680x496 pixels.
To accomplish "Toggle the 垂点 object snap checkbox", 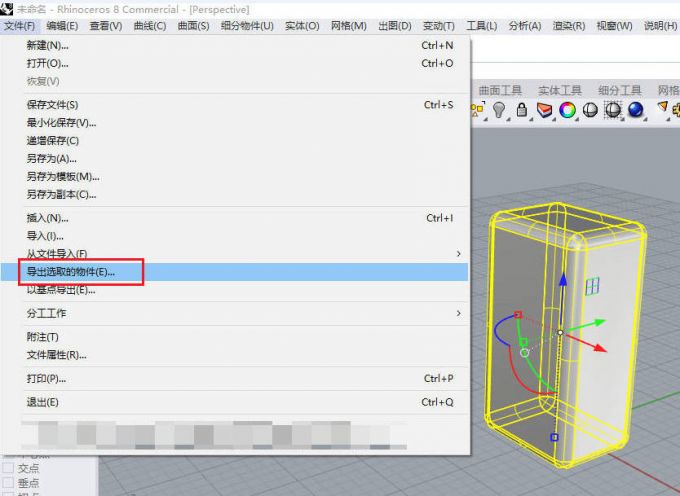I will 8,483.
